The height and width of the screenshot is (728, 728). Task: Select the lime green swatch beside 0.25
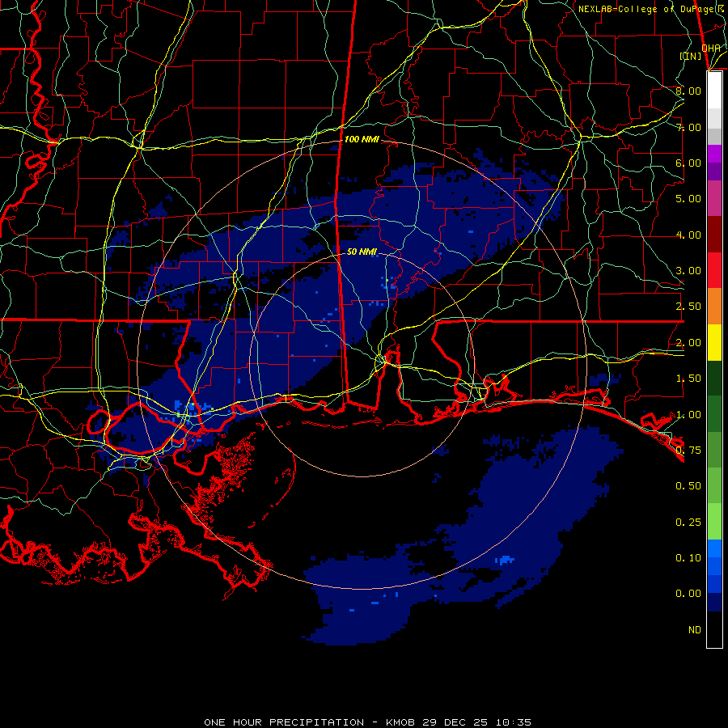(x=714, y=522)
